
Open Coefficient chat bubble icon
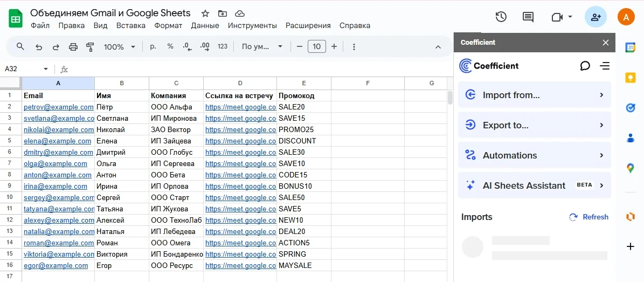[585, 66]
